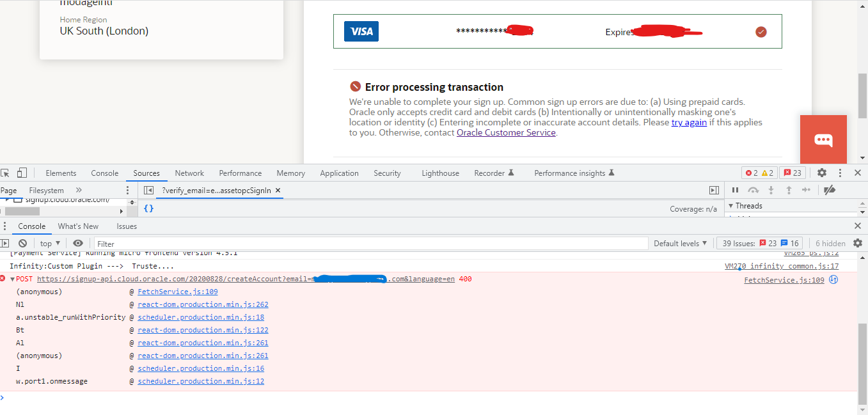Viewport: 868px width, 415px height.
Task: Open scheduler.production.min.js:18 link
Action: (201, 317)
